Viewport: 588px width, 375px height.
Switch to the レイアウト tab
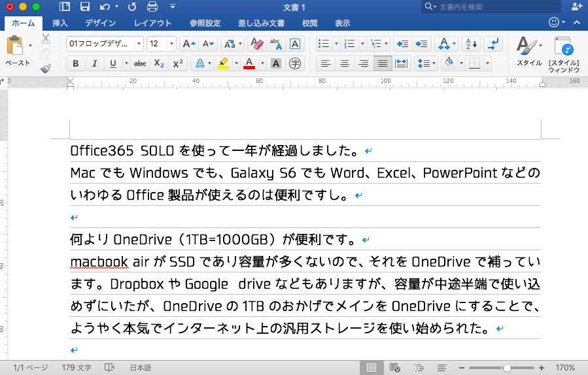coord(152,24)
